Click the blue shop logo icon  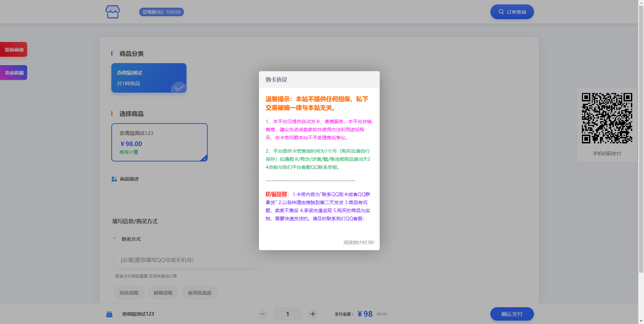113,12
